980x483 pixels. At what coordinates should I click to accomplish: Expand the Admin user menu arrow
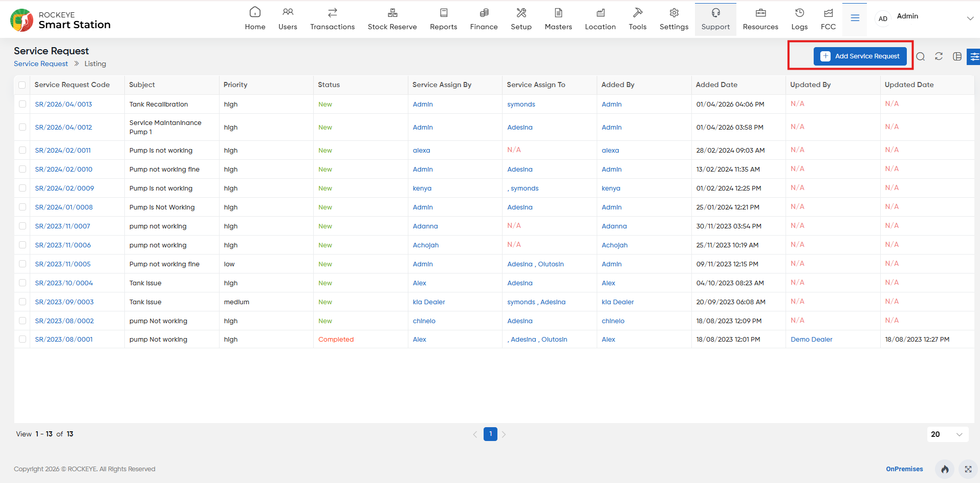pos(970,18)
